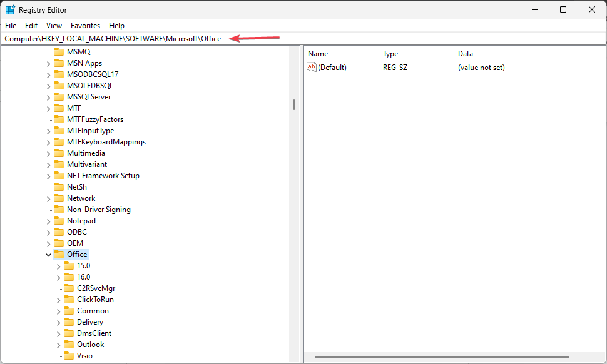
Task: Click the Multimedia folder icon
Action: (59, 153)
